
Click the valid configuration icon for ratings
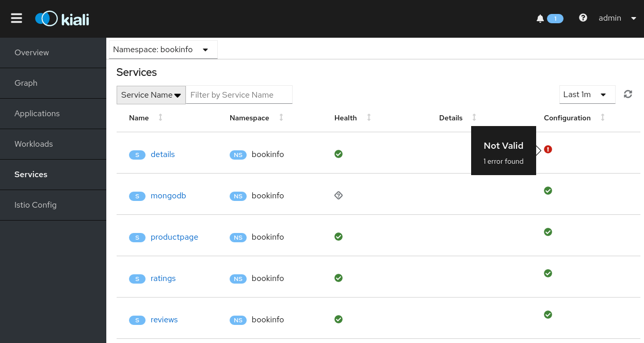(x=548, y=273)
